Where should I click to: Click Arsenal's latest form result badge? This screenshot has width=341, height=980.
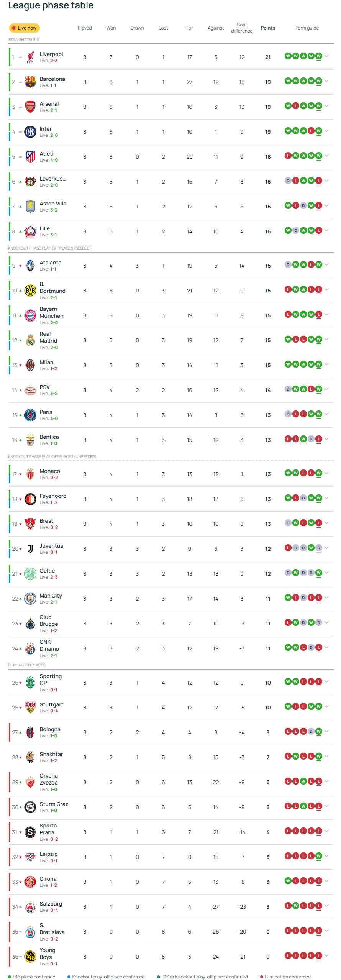click(x=319, y=106)
